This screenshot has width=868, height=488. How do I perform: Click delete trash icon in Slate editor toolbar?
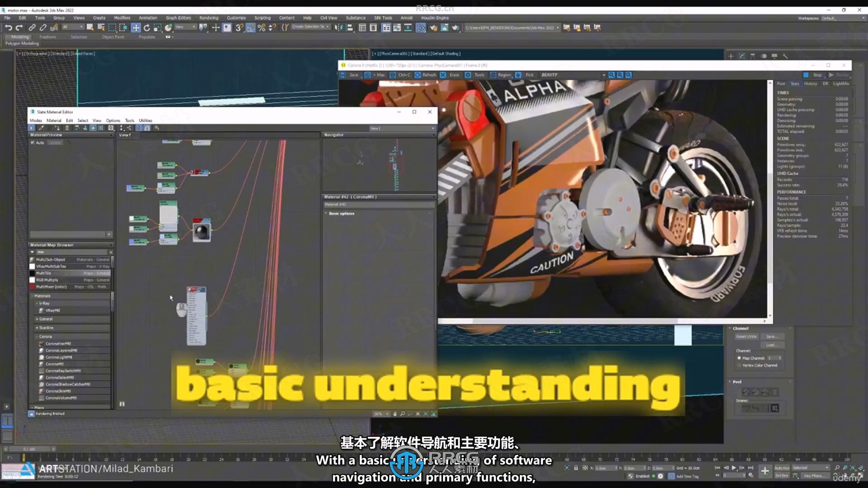pyautogui.click(x=67, y=128)
